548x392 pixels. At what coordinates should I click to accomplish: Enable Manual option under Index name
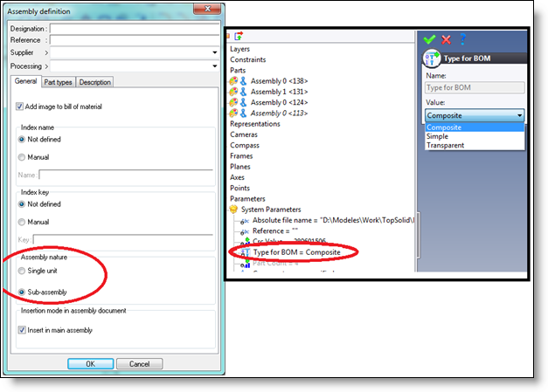pos(20,157)
